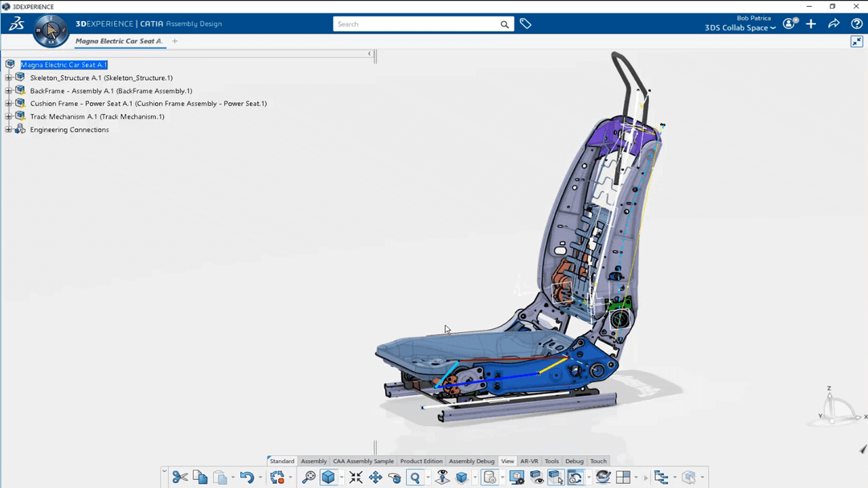This screenshot has height=488, width=868.
Task: Click the compass in the top bar
Action: [x=51, y=30]
